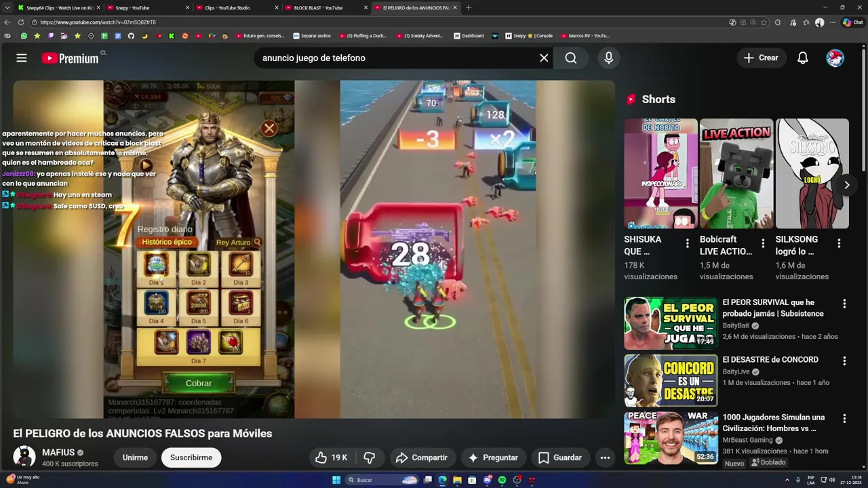This screenshot has width=868, height=488.
Task: Switch to Snepy - YouTube tab
Action: tap(147, 7)
